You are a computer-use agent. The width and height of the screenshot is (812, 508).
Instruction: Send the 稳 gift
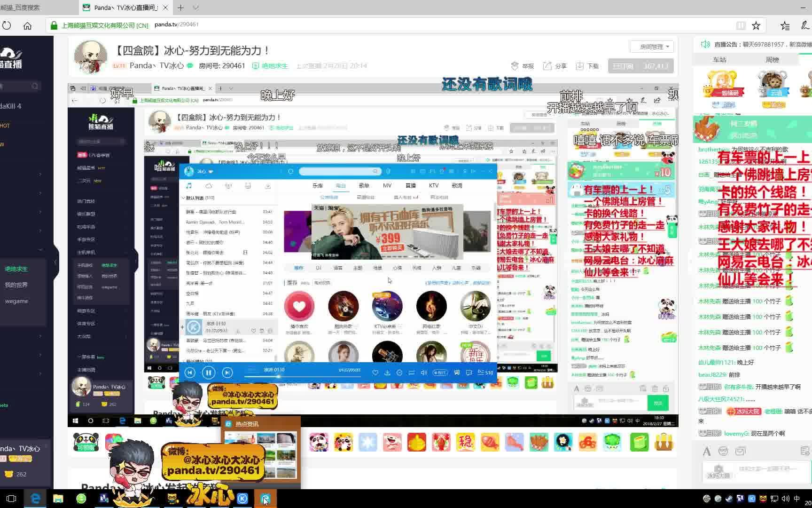tap(465, 442)
